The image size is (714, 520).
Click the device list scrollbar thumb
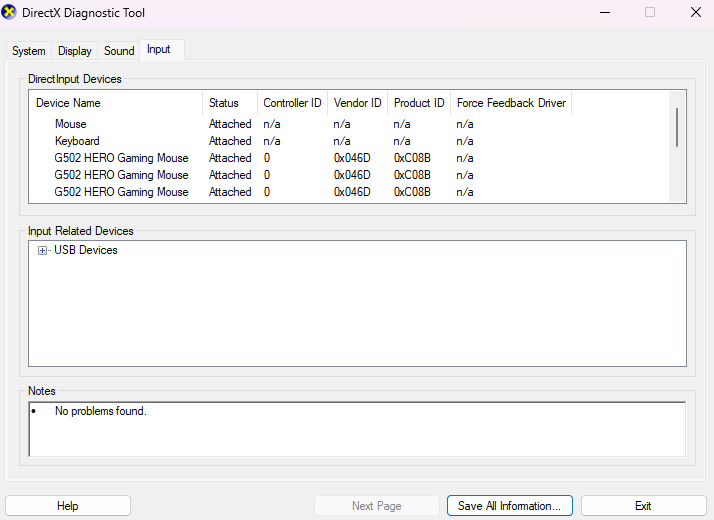point(677,127)
